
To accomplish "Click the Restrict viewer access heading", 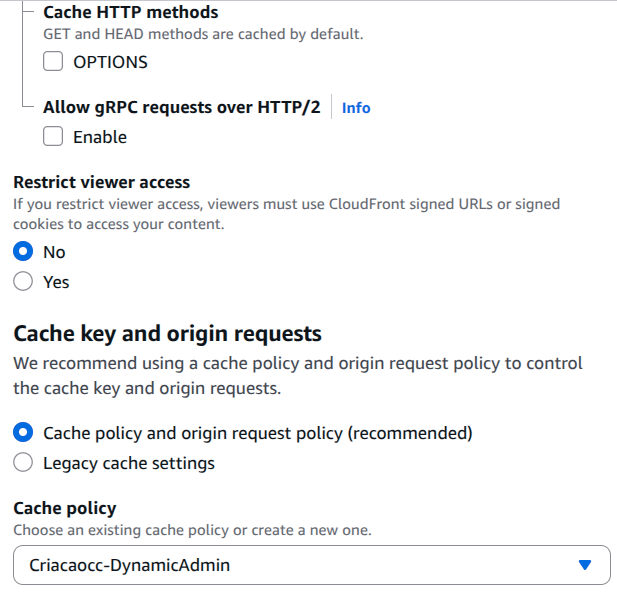I will pyautogui.click(x=101, y=183).
